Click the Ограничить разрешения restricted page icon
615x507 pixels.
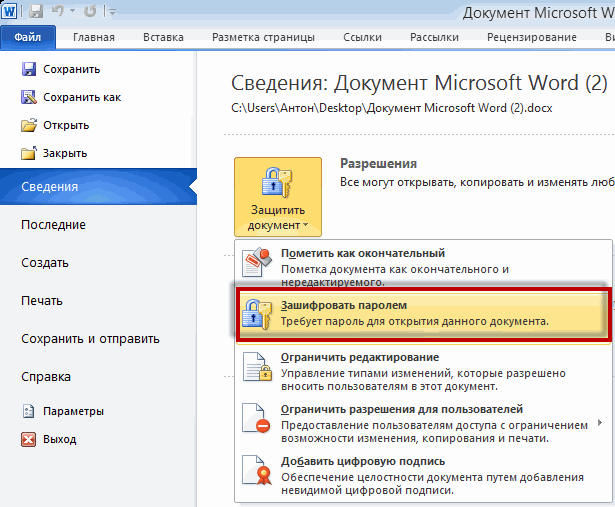tap(257, 418)
